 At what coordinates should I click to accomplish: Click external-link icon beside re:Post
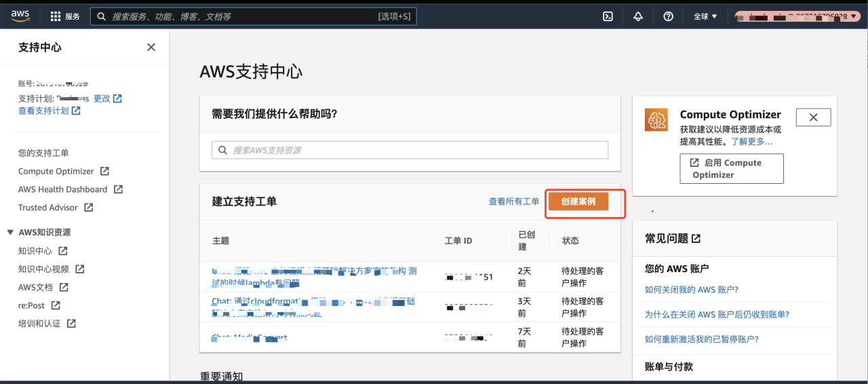point(56,305)
